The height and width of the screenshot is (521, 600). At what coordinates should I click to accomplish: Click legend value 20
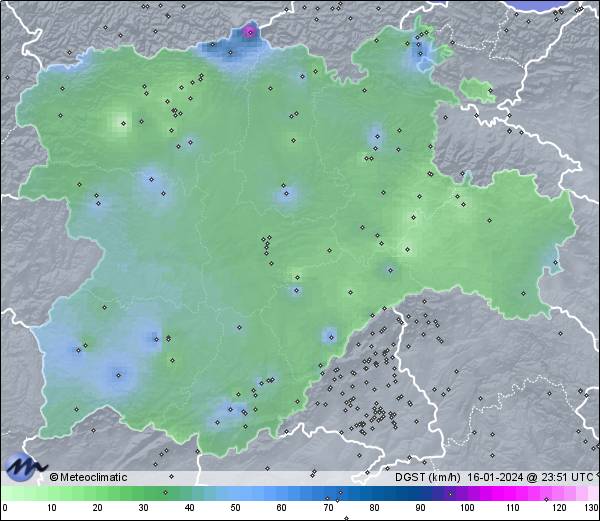(98, 508)
